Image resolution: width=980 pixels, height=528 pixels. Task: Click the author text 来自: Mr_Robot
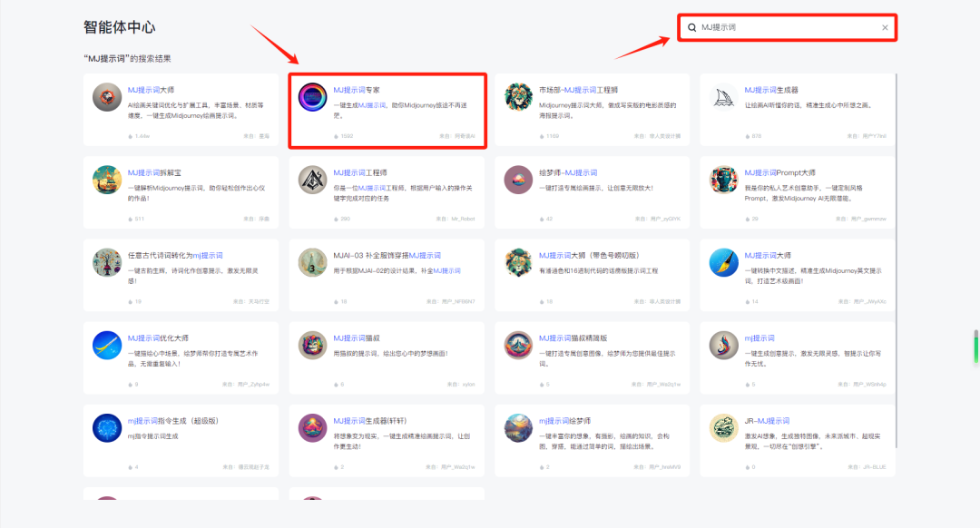coord(456,219)
